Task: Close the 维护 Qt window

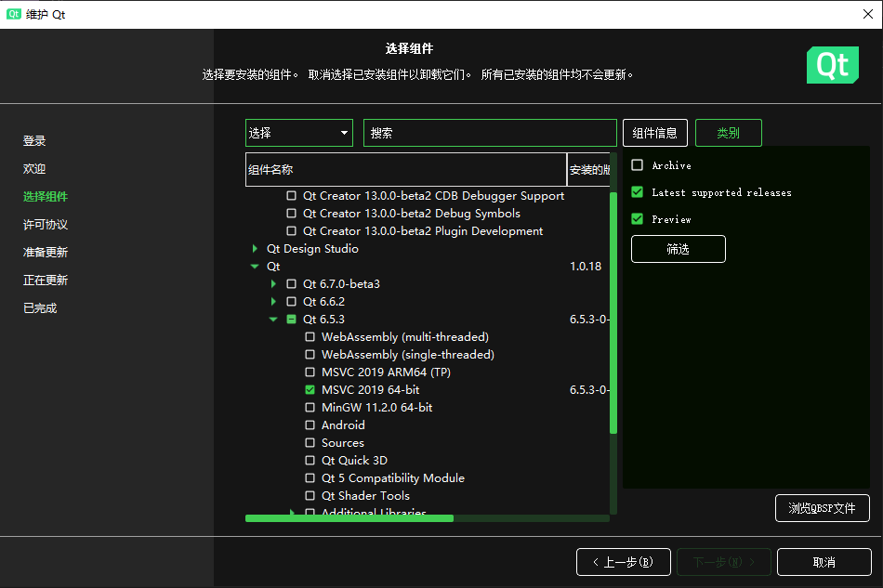Action: point(868,14)
